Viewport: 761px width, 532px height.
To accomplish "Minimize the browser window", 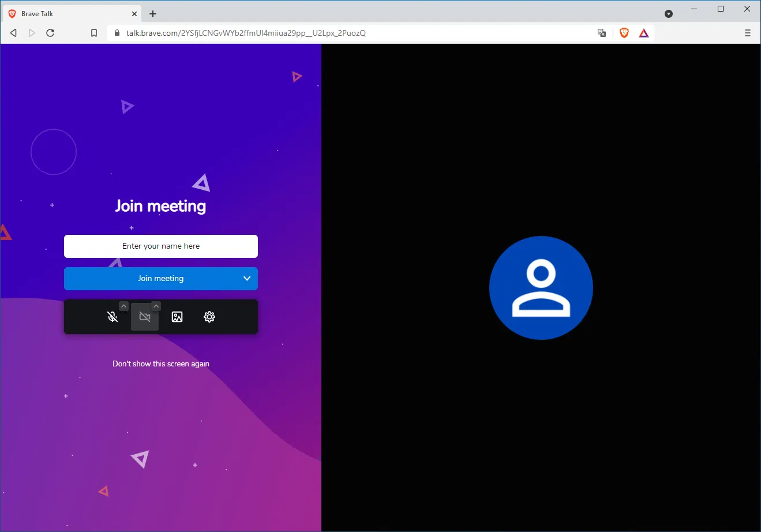I will [x=694, y=9].
